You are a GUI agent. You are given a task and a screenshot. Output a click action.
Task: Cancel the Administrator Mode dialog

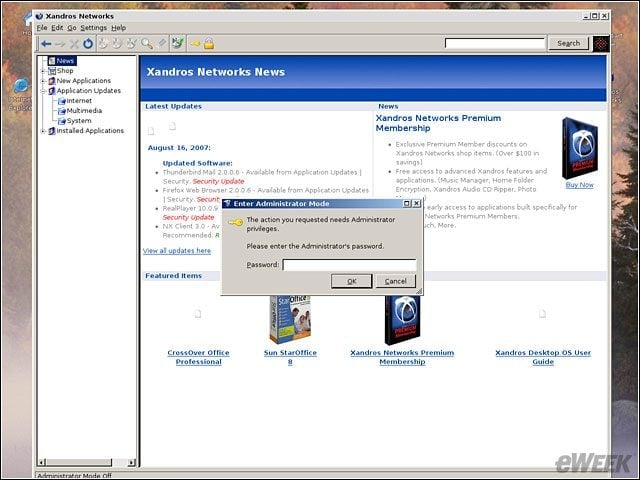click(396, 281)
